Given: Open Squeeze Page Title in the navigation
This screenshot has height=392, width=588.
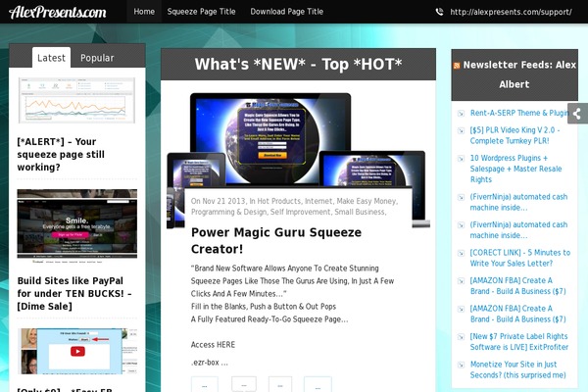Looking at the screenshot, I should pyautogui.click(x=201, y=12).
